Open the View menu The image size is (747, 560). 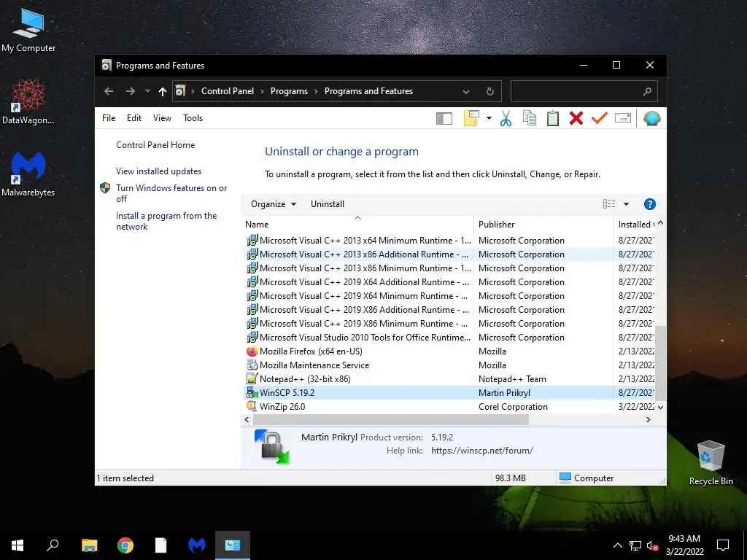tap(162, 118)
